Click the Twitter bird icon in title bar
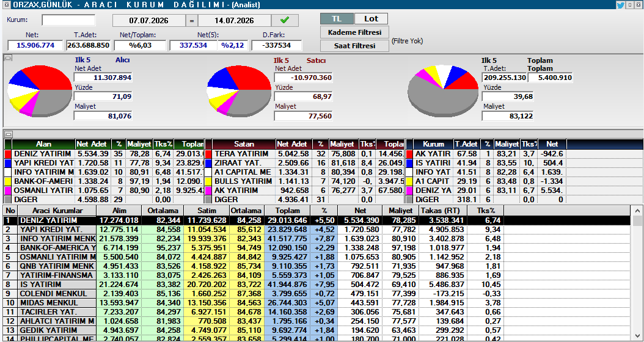The height and width of the screenshot is (342, 644). tap(620, 5)
